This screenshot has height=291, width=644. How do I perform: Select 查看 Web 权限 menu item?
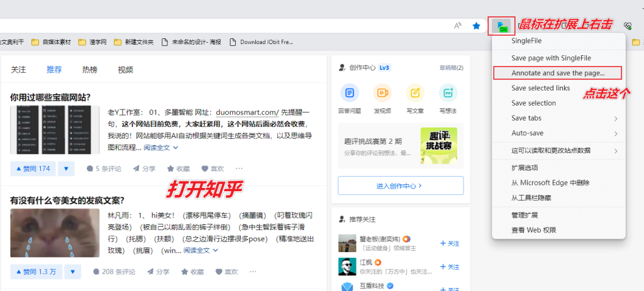558,230
